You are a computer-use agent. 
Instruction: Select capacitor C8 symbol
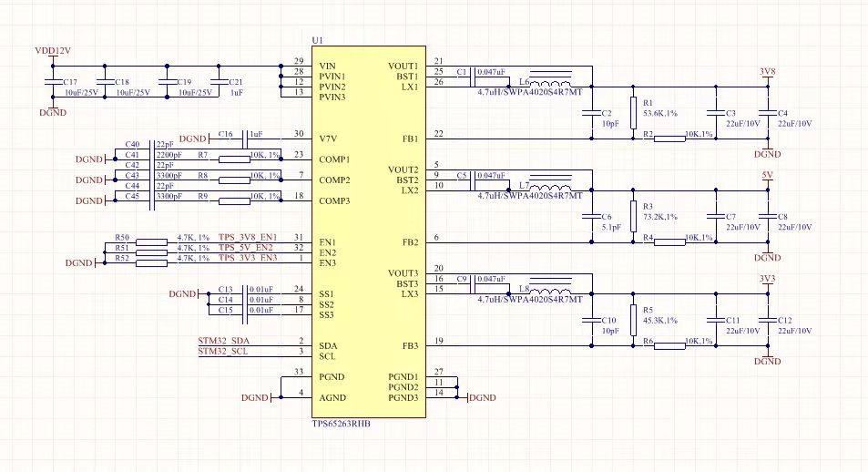pos(767,217)
